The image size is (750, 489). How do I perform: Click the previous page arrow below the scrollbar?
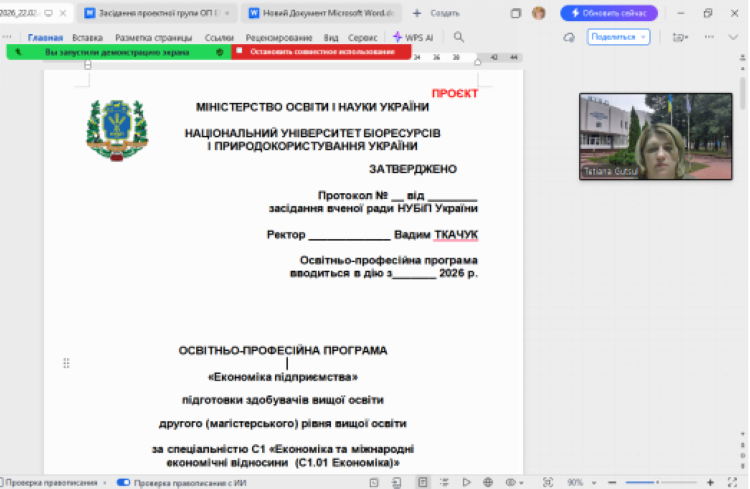742,445
